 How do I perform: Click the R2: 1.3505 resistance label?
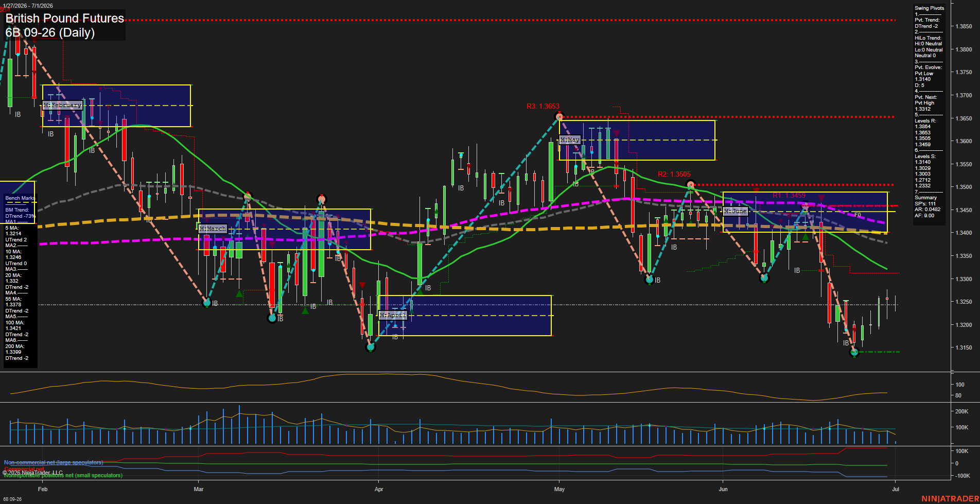[674, 175]
